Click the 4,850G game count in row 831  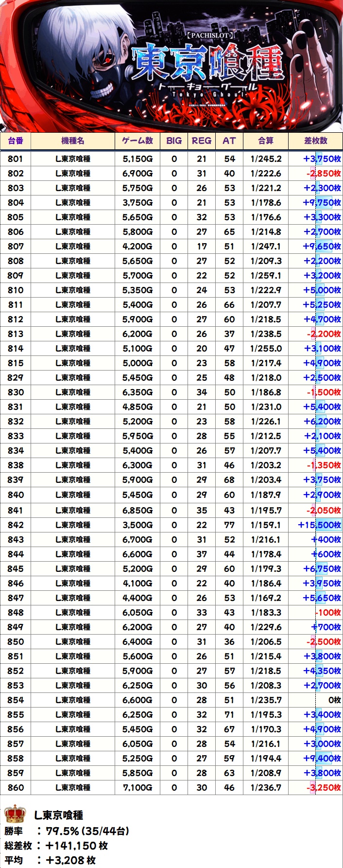click(x=137, y=407)
